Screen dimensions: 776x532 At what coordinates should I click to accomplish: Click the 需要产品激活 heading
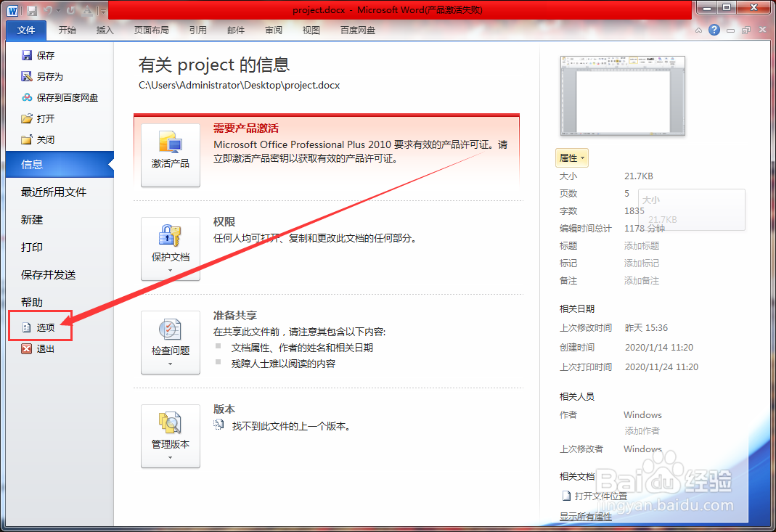coord(246,128)
